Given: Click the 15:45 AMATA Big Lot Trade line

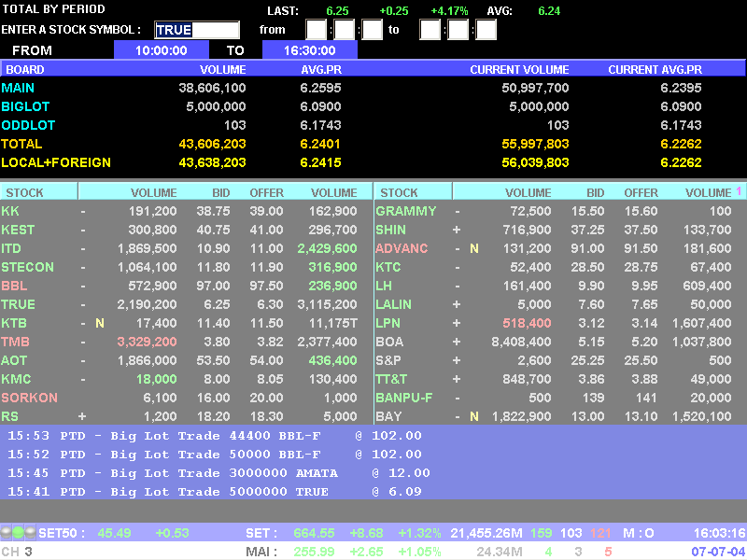Looking at the screenshot, I should pyautogui.click(x=218, y=473).
